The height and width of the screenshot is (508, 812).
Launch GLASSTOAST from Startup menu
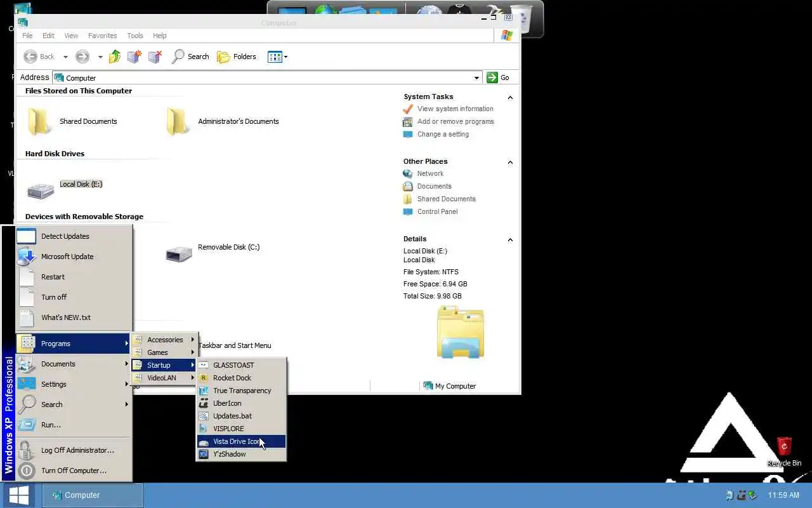point(241,365)
